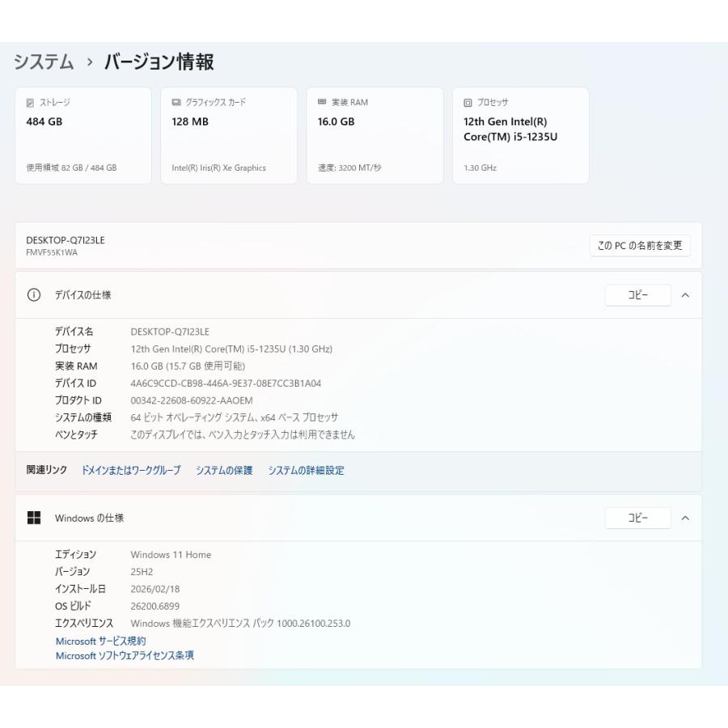Click the この PC の名前を変更 button
This screenshot has width=728, height=728.
[x=640, y=246]
